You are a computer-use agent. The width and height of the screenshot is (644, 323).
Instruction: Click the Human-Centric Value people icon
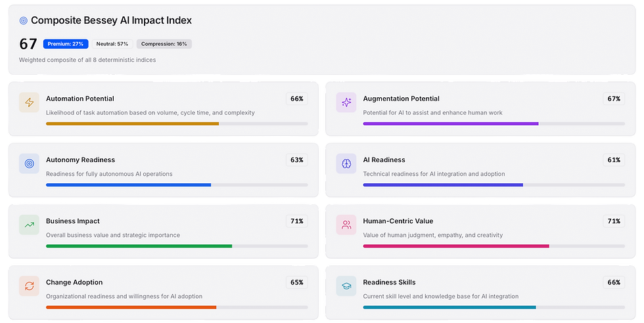pyautogui.click(x=346, y=225)
